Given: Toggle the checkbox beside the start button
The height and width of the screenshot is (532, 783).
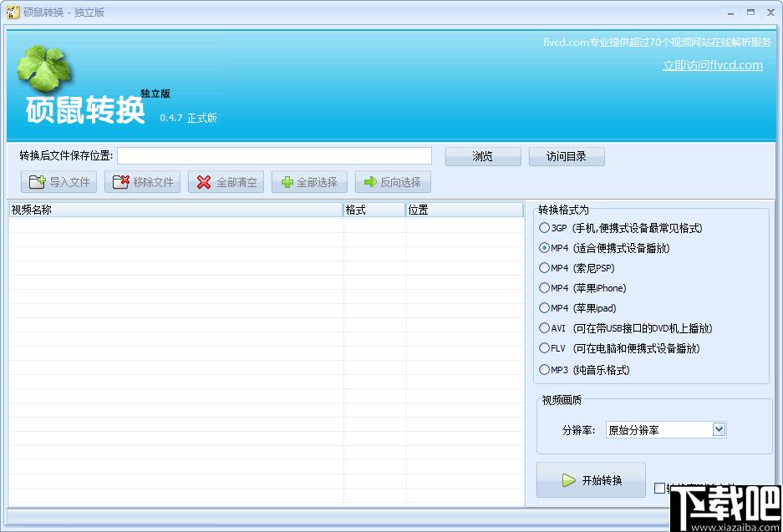Looking at the screenshot, I should click(659, 488).
